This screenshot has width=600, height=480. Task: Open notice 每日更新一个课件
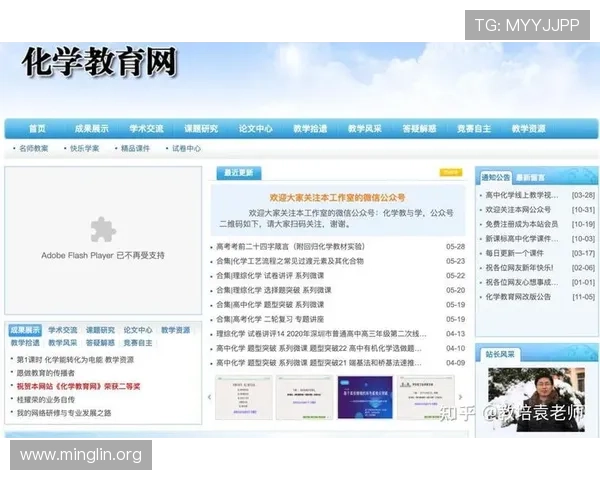[515, 253]
